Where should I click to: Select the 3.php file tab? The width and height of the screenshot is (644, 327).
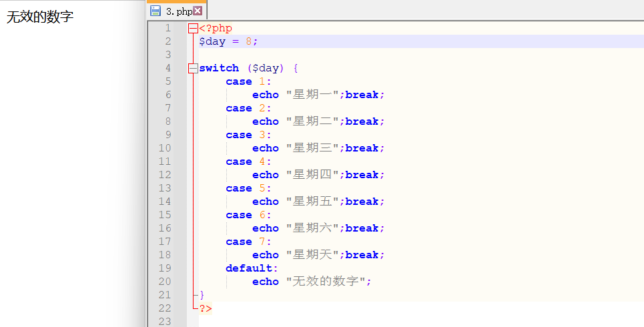(177, 11)
